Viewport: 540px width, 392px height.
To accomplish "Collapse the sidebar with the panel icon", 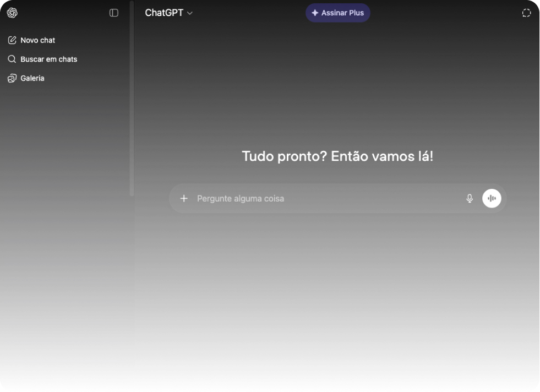I will pos(114,13).
